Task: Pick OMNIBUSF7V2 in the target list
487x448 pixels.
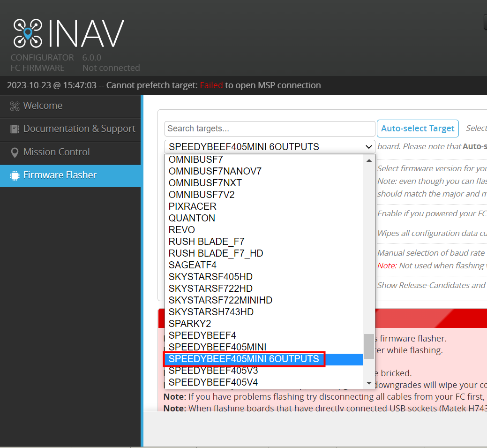Action: pyautogui.click(x=264, y=195)
